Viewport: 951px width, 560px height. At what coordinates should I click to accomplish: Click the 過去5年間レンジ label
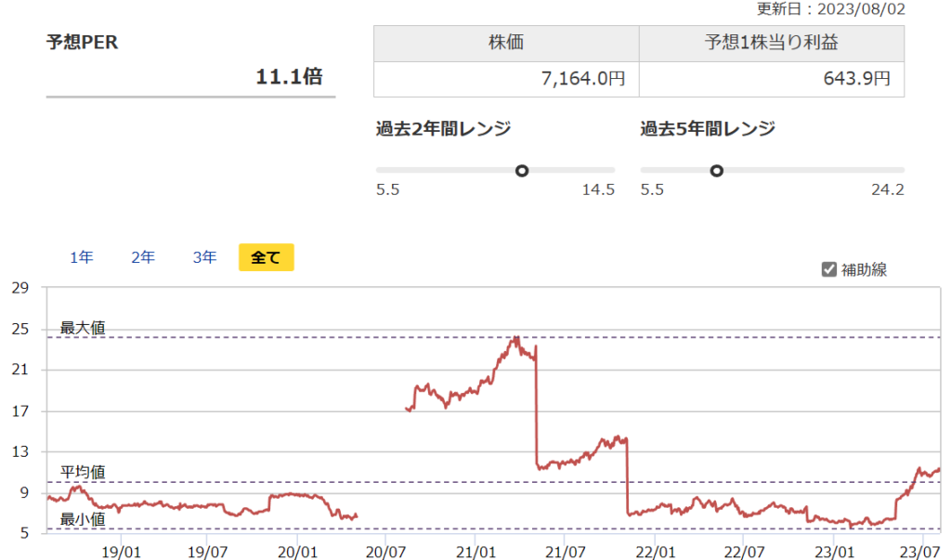point(708,129)
